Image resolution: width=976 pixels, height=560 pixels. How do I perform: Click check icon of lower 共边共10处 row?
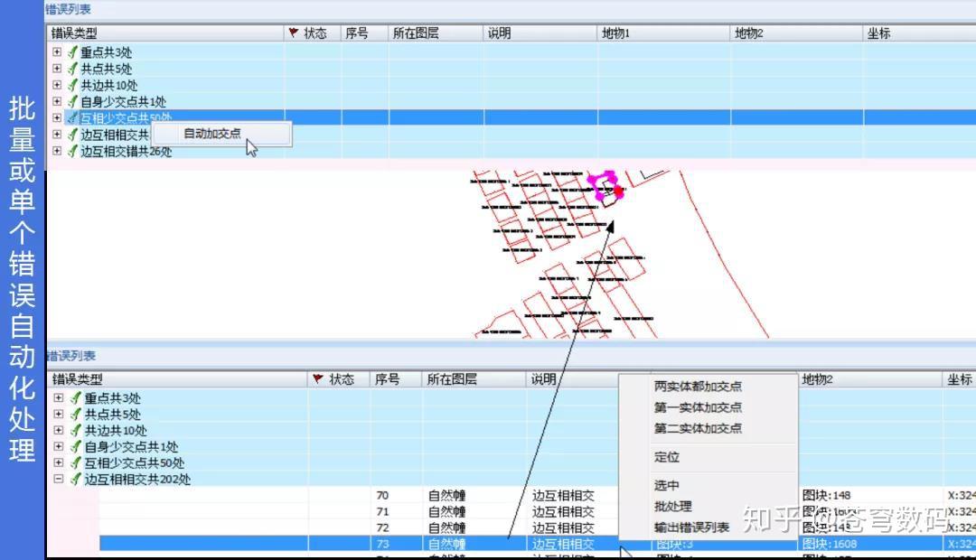76,430
